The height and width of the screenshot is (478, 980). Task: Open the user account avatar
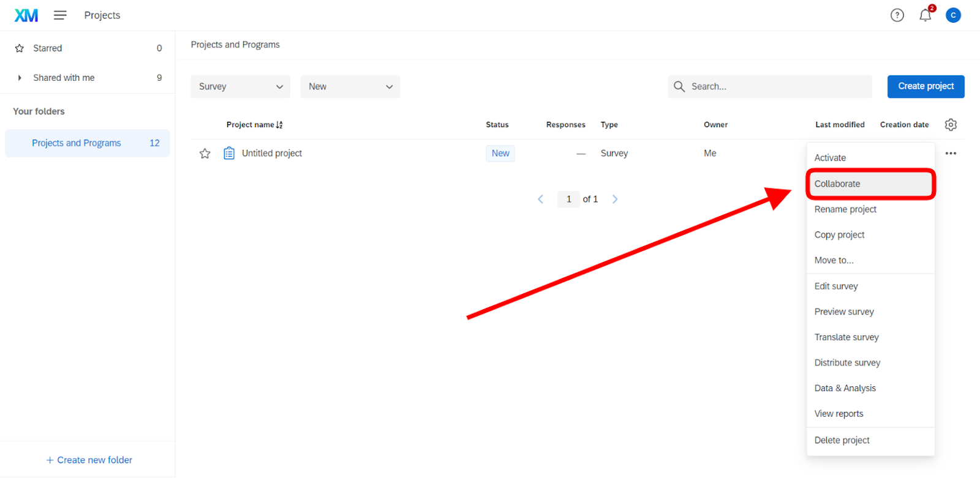tap(953, 15)
